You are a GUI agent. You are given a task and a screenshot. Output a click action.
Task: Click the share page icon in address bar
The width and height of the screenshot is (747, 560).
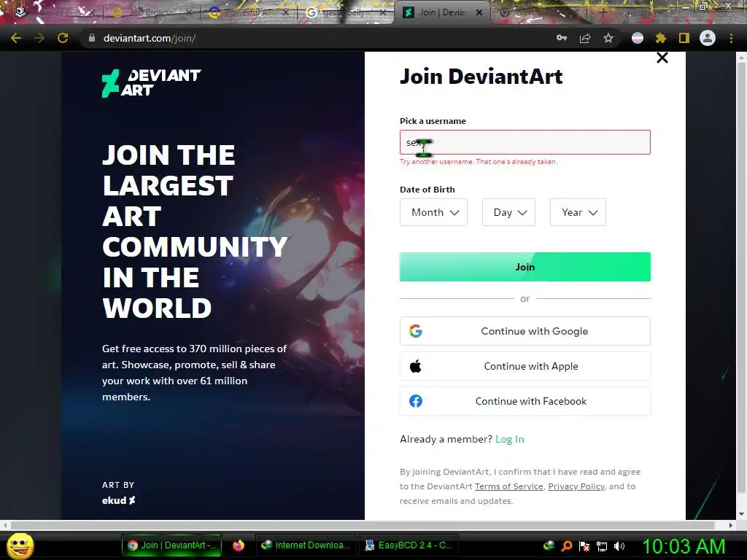pos(585,38)
